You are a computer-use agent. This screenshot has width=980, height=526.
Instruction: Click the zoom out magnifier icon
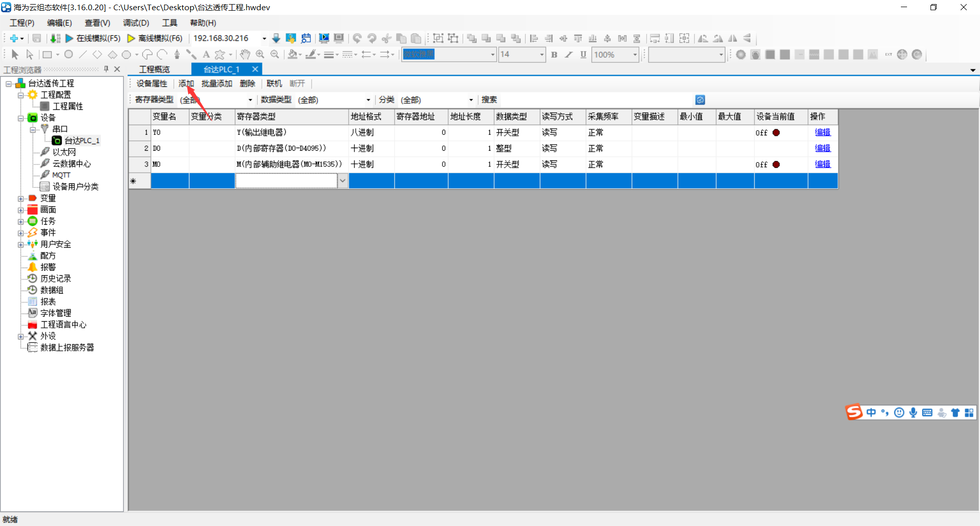(x=275, y=55)
